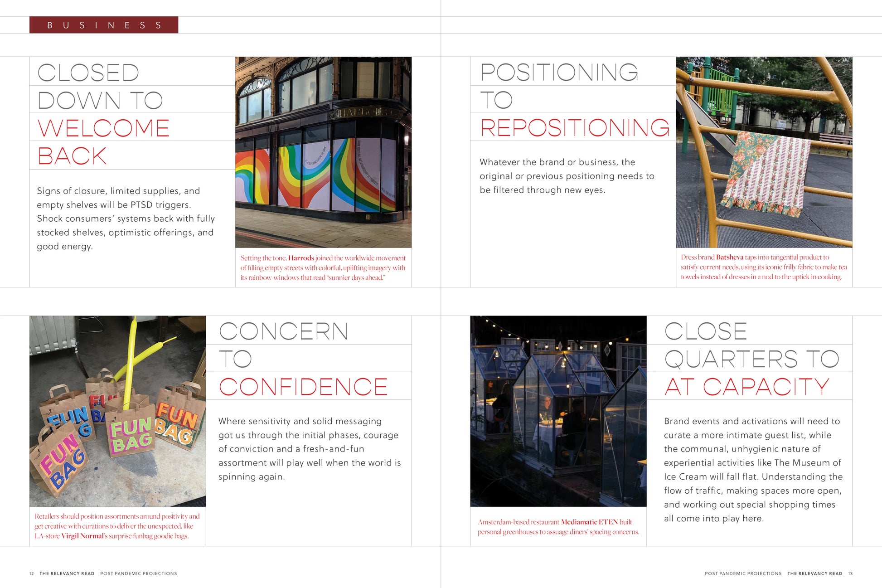This screenshot has width=882, height=588.
Task: Click the bold 'Virgil Normal' name in caption
Action: pos(82,536)
